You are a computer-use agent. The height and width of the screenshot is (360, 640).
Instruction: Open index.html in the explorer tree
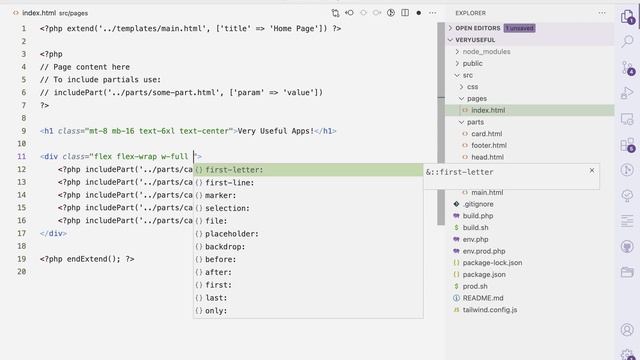click(x=530, y=110)
